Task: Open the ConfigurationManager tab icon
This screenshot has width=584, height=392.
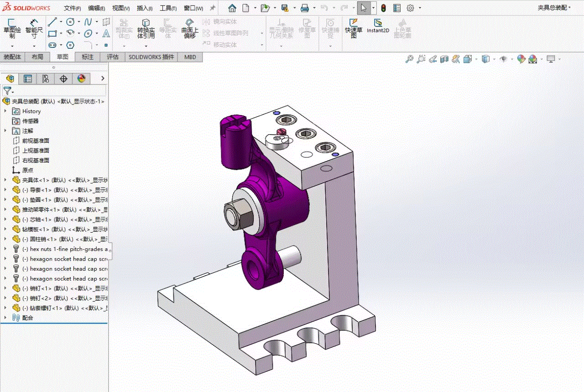Action: click(x=45, y=78)
